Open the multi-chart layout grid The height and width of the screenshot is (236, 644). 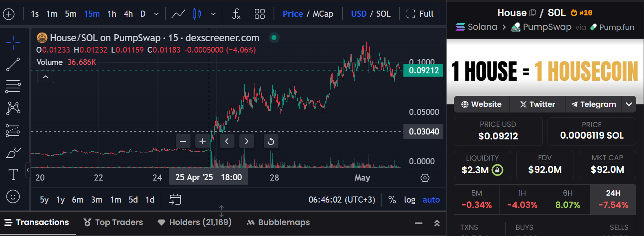click(259, 14)
